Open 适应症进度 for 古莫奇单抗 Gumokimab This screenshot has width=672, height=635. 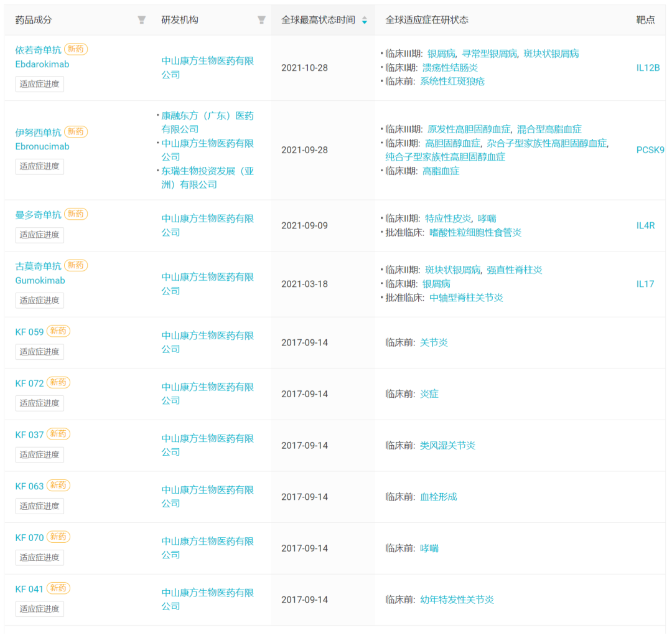point(39,301)
